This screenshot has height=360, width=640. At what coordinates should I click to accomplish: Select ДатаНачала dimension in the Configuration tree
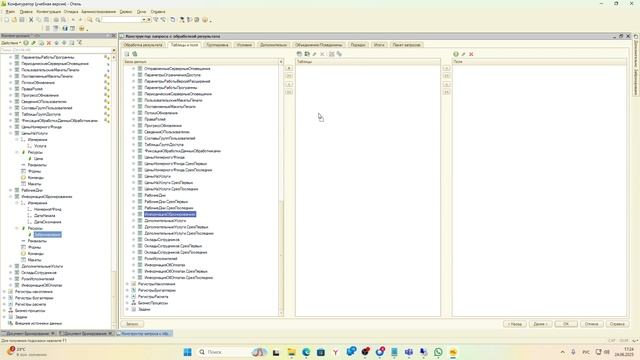tap(44, 216)
